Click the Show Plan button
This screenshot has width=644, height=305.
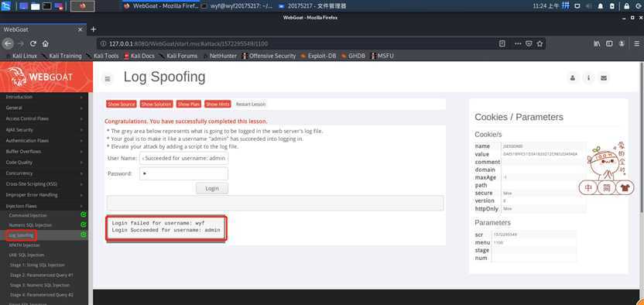pos(189,105)
